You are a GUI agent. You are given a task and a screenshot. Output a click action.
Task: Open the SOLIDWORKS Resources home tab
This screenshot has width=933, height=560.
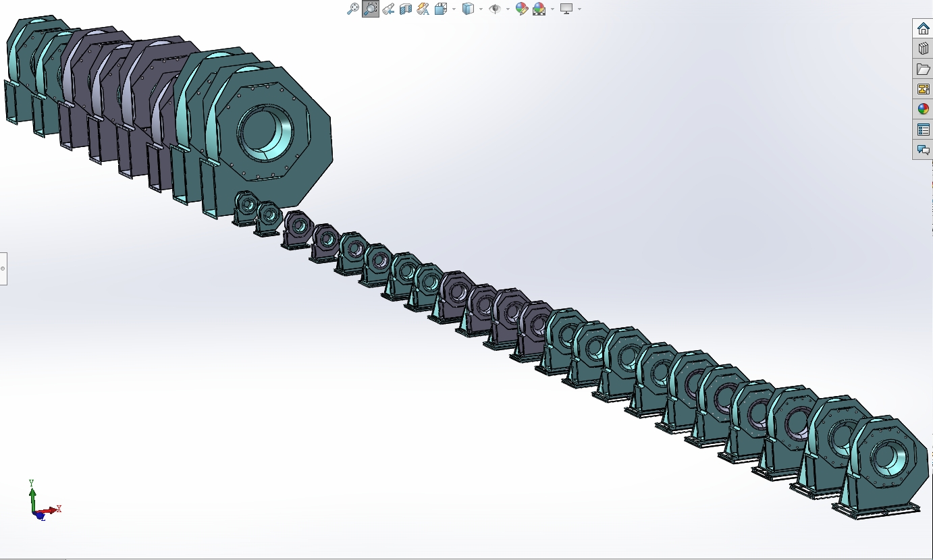(x=923, y=29)
